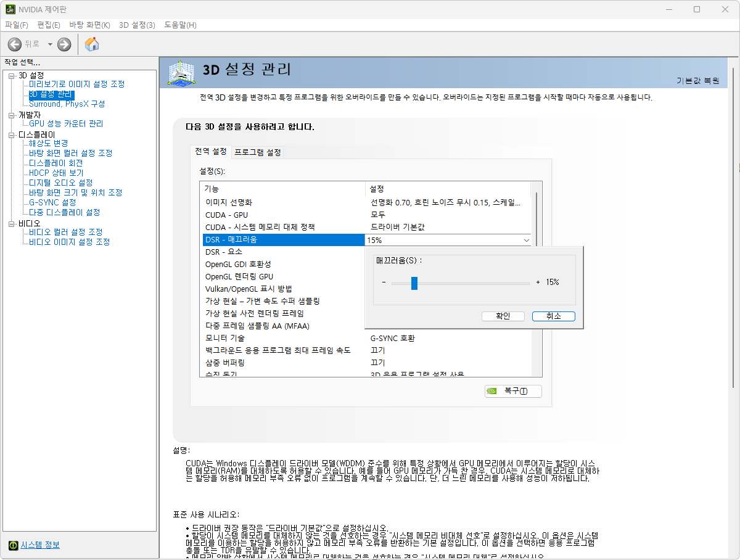Open the 편집(E) menu
Image resolution: width=740 pixels, height=560 pixels.
pos(49,25)
